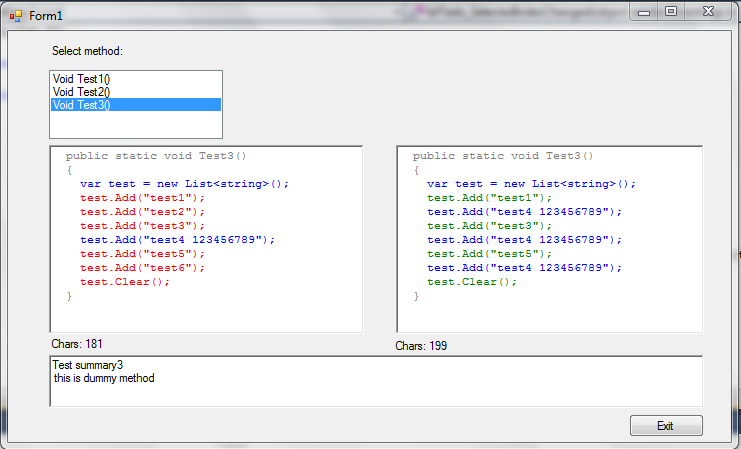741x449 pixels.
Task: Click the Form1 application icon in title bar
Action: tap(15, 16)
